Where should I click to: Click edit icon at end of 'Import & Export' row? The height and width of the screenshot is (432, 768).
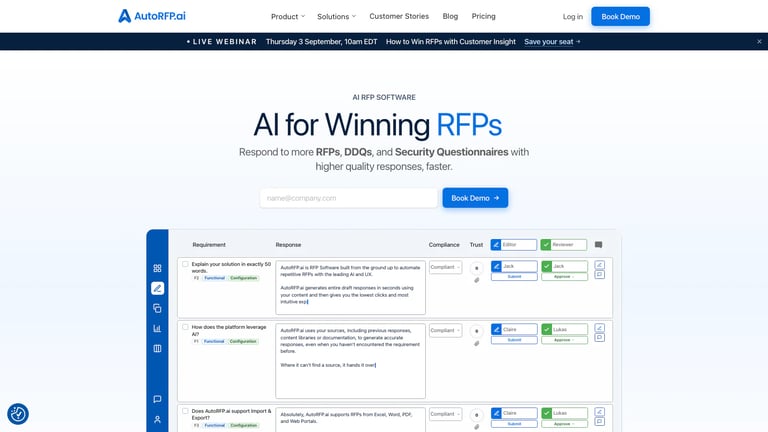(x=600, y=412)
